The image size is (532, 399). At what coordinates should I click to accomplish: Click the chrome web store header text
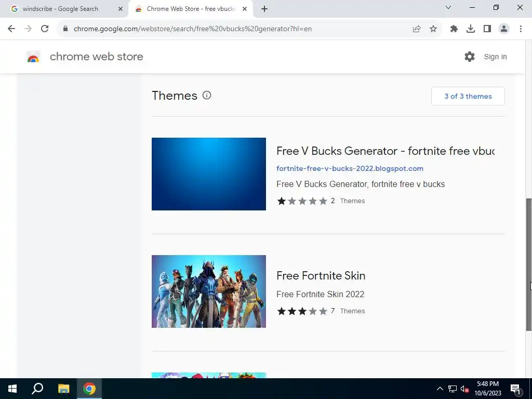click(x=96, y=57)
